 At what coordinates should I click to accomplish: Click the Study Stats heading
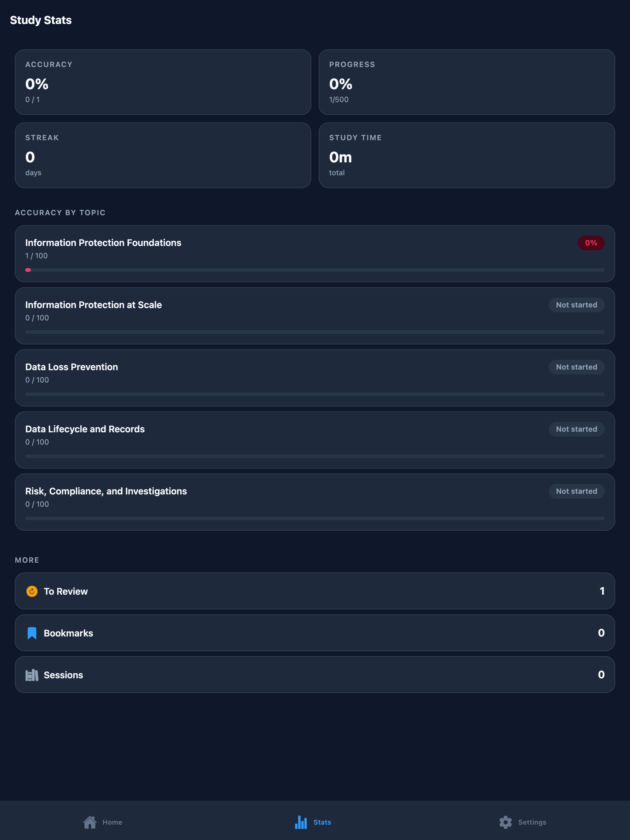click(41, 20)
